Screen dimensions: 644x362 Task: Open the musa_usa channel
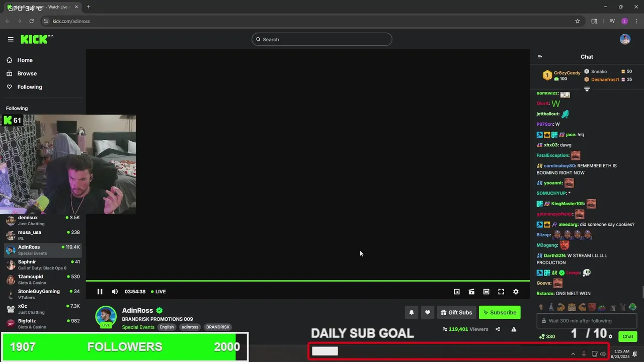coord(43,235)
